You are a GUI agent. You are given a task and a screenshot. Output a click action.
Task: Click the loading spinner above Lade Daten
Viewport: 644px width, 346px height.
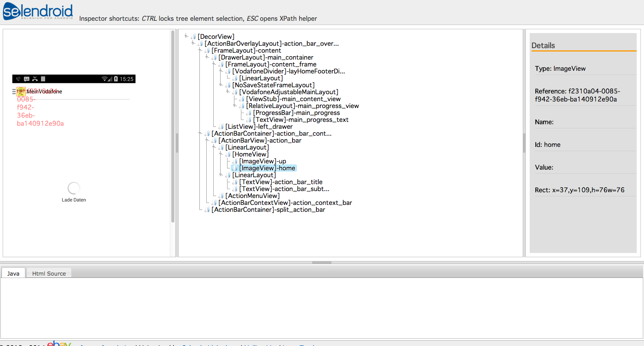click(x=74, y=188)
